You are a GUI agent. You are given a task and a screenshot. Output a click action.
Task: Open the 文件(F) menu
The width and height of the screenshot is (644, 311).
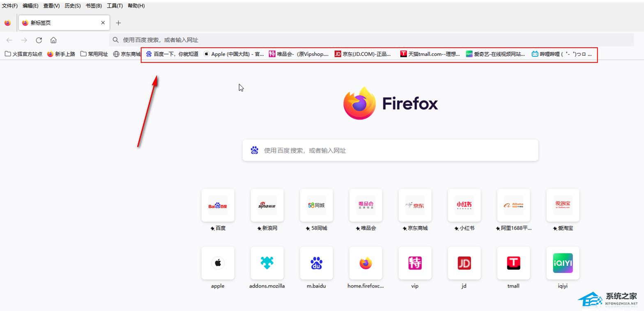[x=10, y=6]
